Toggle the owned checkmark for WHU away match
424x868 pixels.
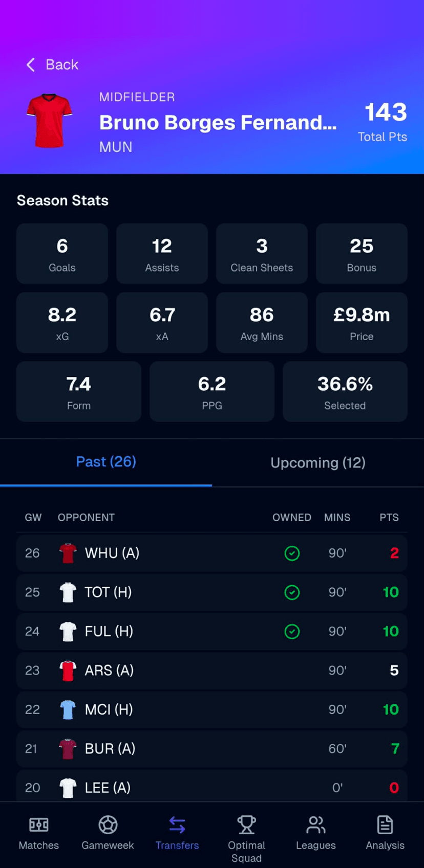(292, 553)
